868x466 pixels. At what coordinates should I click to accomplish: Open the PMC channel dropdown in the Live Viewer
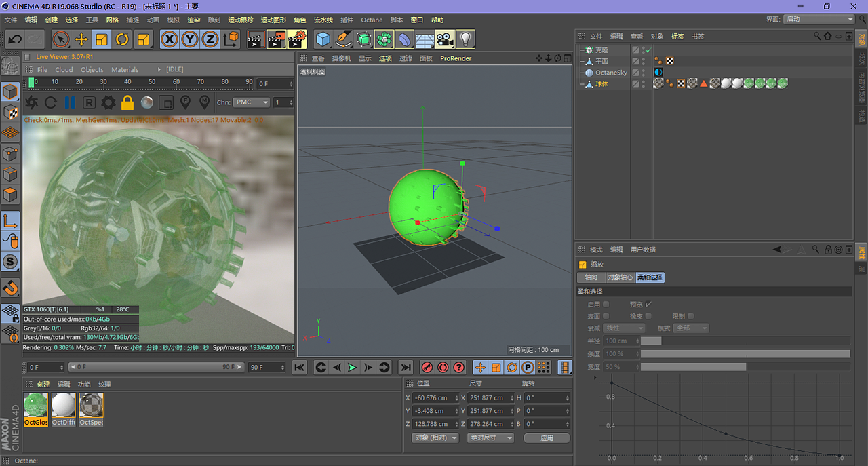pyautogui.click(x=252, y=102)
